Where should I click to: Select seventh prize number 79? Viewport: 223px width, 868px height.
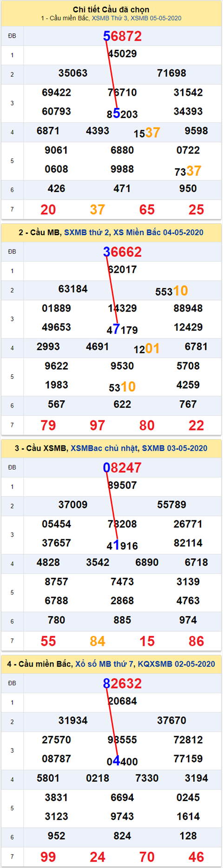point(48,425)
